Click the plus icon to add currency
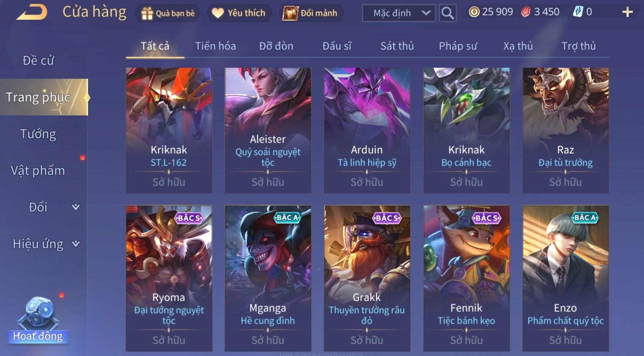The height and width of the screenshot is (356, 644). pos(627,12)
